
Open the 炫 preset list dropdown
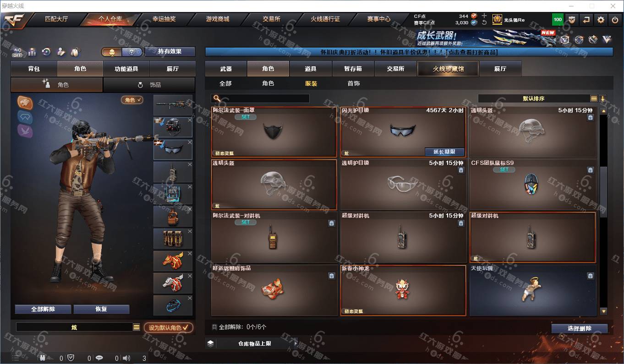click(x=137, y=327)
